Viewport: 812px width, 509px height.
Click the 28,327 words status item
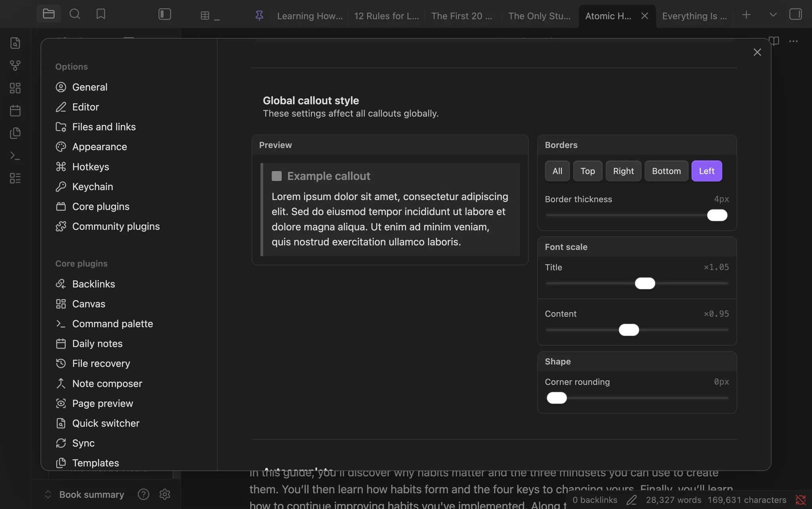point(674,500)
